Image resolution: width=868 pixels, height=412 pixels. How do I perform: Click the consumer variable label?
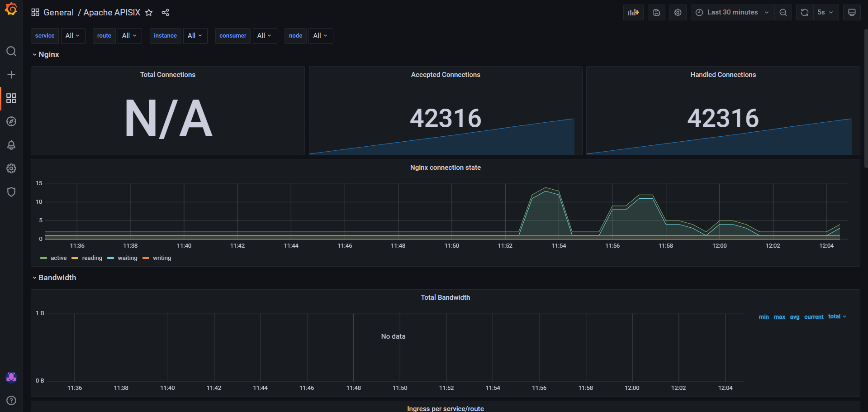pos(233,36)
